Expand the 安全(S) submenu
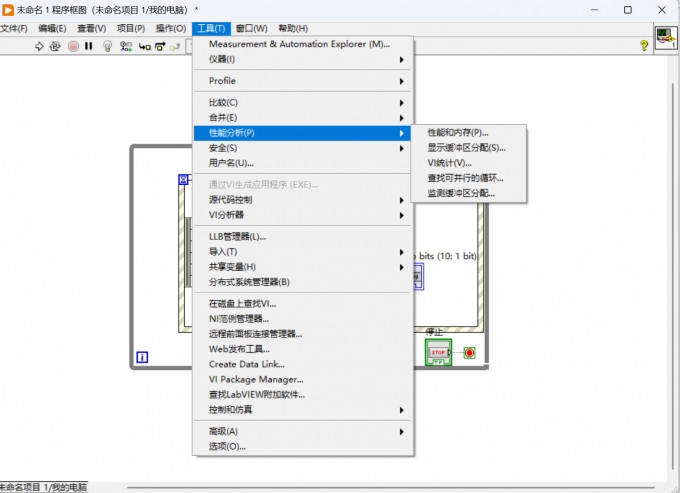Viewport: 680px width, 493px height. click(x=303, y=148)
